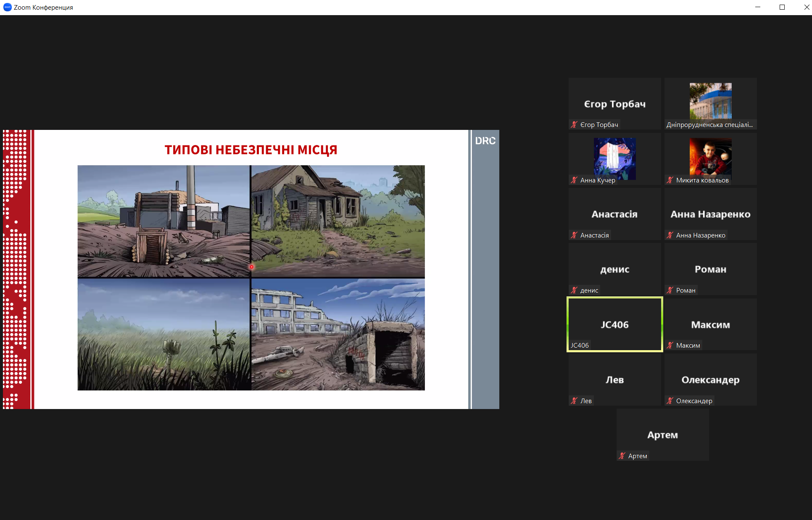The width and height of the screenshot is (812, 520).
Task: Click the red laser pointer dot
Action: tap(251, 267)
